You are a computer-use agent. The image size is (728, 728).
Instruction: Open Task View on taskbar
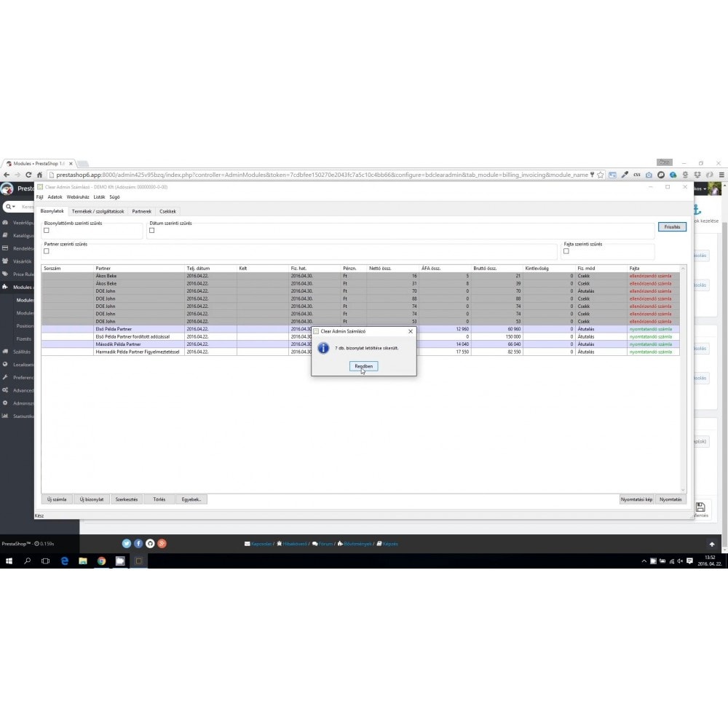pos(45,561)
